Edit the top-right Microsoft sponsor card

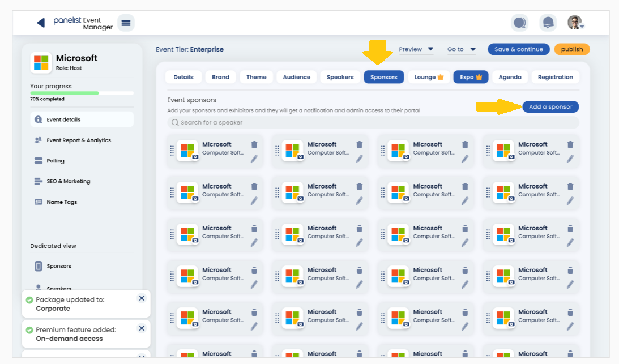[570, 159]
